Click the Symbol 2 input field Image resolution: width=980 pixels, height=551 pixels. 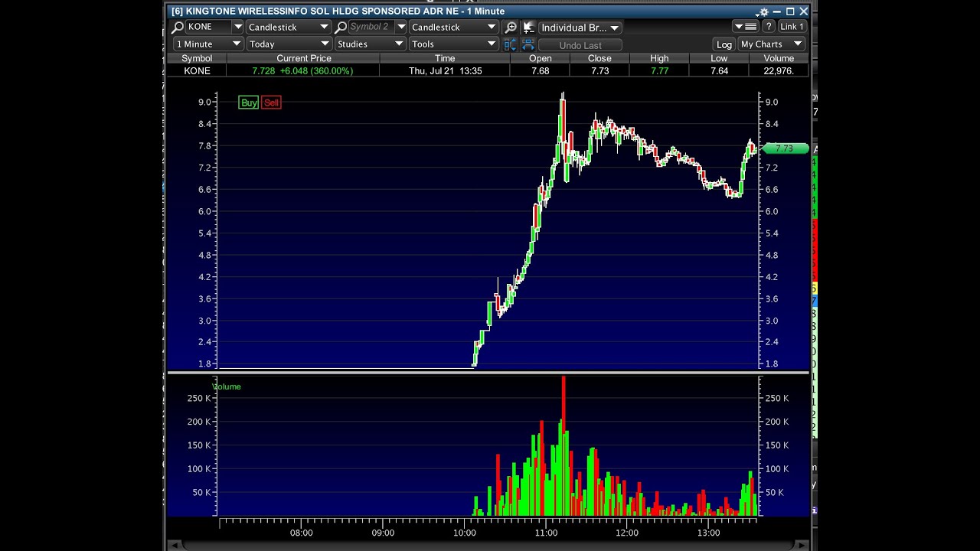pos(371,27)
